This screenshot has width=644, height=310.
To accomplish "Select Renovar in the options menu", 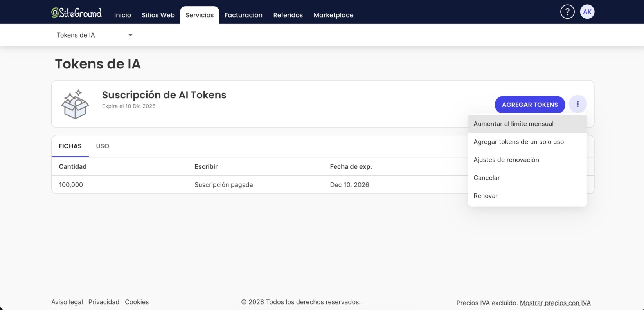I will coord(527,196).
